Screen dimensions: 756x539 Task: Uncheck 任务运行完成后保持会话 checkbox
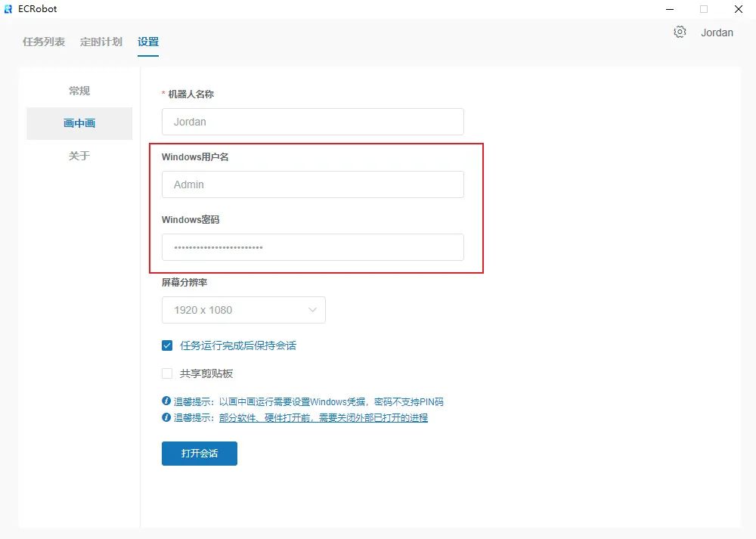[x=167, y=345]
